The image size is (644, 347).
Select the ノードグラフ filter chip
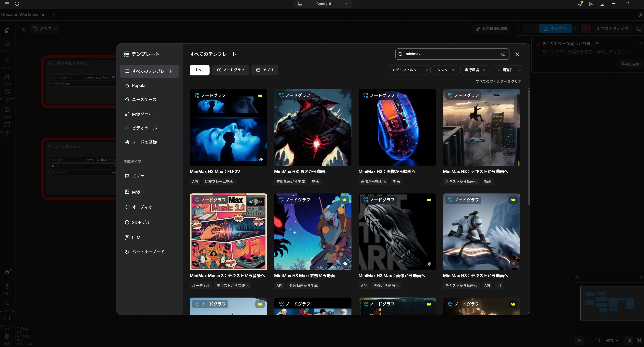pyautogui.click(x=230, y=70)
